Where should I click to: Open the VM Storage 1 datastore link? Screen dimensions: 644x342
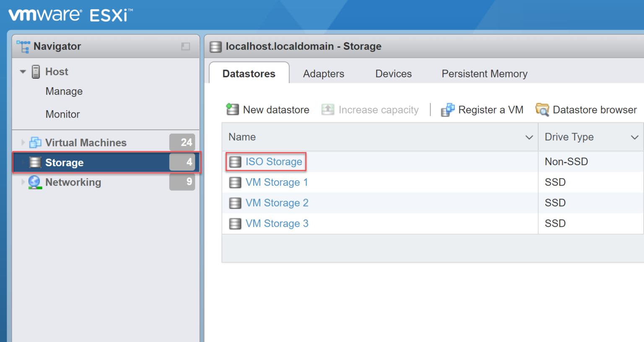(277, 182)
